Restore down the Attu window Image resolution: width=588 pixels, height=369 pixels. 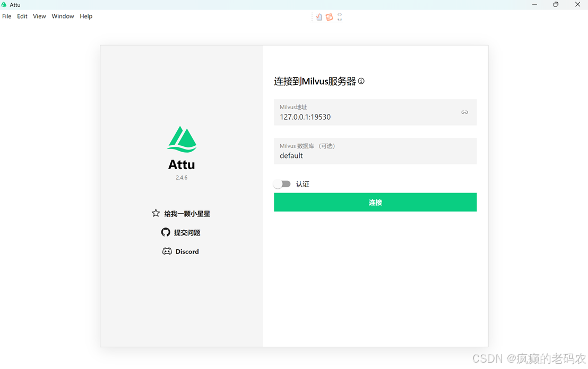pos(556,4)
